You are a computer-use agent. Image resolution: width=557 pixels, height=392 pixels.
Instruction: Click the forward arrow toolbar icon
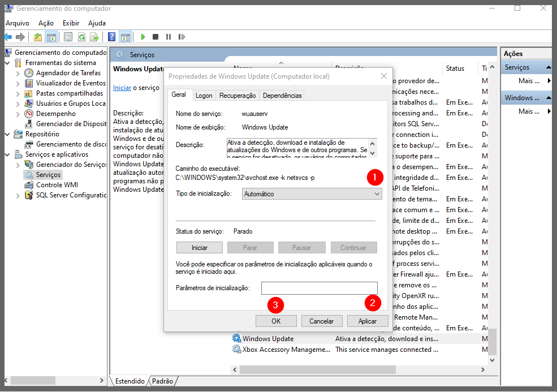(x=20, y=37)
